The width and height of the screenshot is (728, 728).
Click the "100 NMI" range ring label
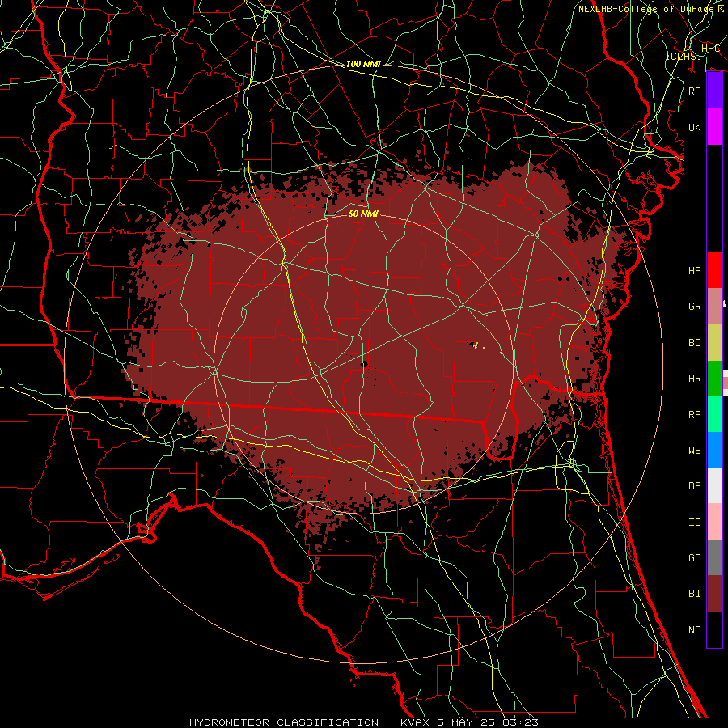click(363, 64)
